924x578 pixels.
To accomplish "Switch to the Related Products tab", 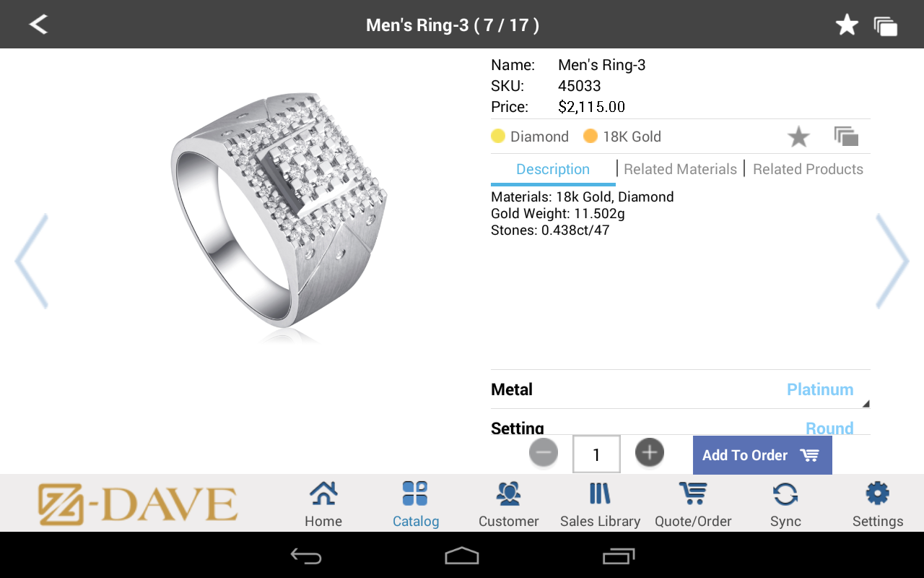I will 808,169.
